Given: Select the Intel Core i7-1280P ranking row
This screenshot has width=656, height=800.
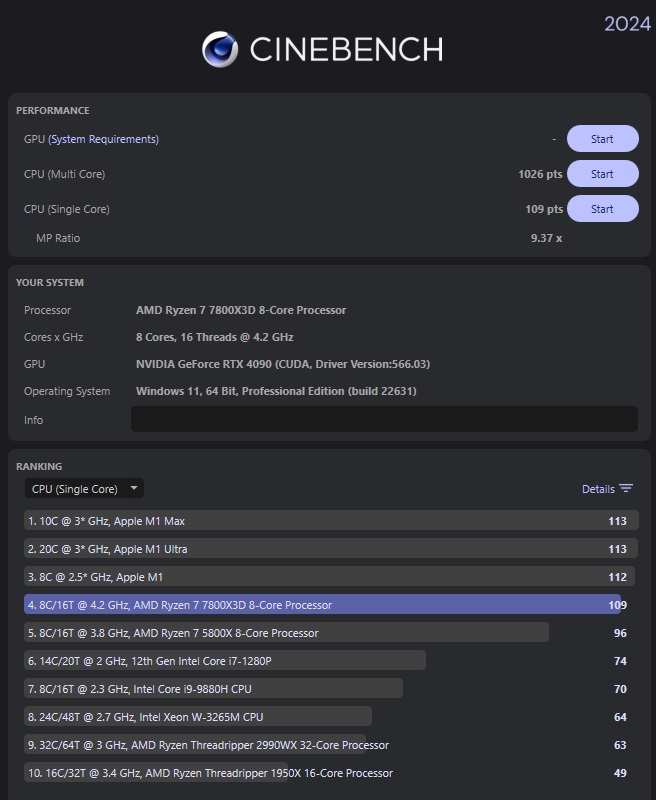Looking at the screenshot, I should coord(225,661).
